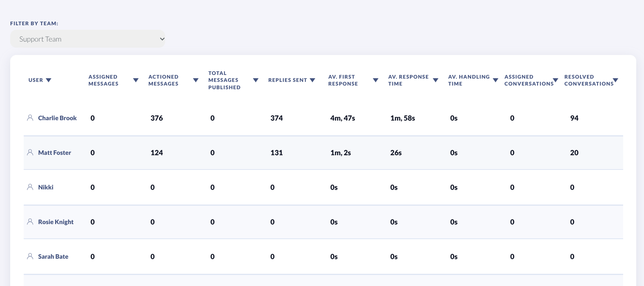Viewport: 644px width, 286px height.
Task: Click the Nikki user name
Action: (46, 187)
